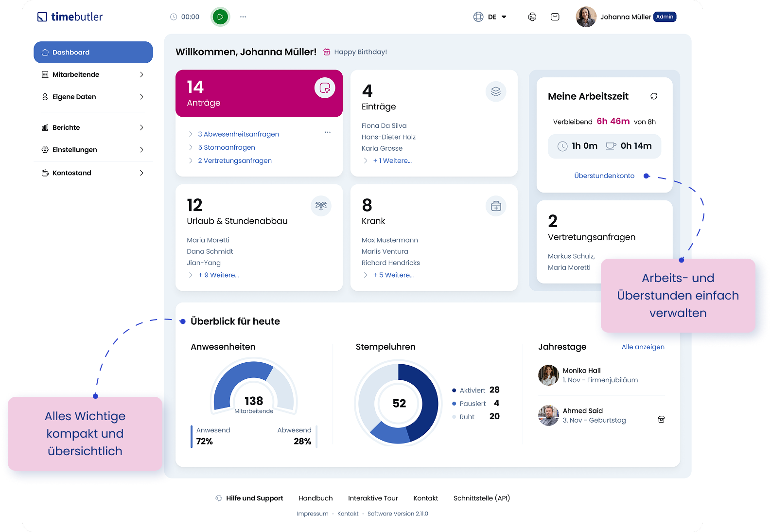Click the layers icon on Einträge card

[495, 91]
